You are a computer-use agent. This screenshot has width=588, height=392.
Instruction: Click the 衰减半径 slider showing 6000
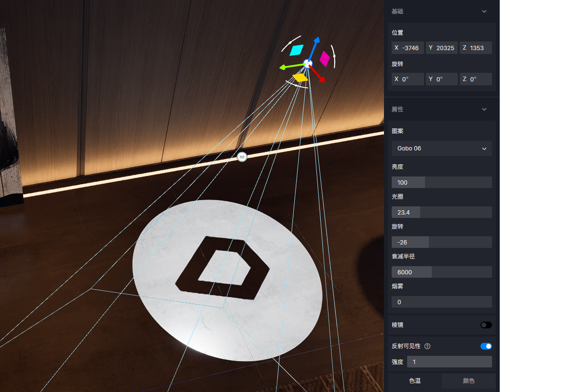point(441,272)
